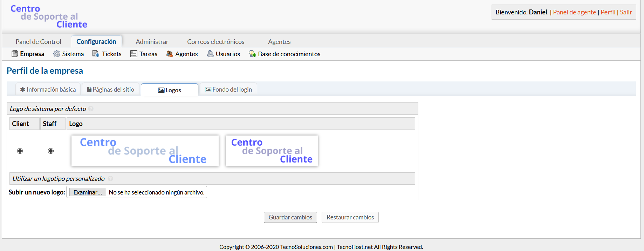Image resolution: width=644 pixels, height=251 pixels.
Task: Click help icon beside Logo de sistema por defecto
Action: tap(91, 109)
